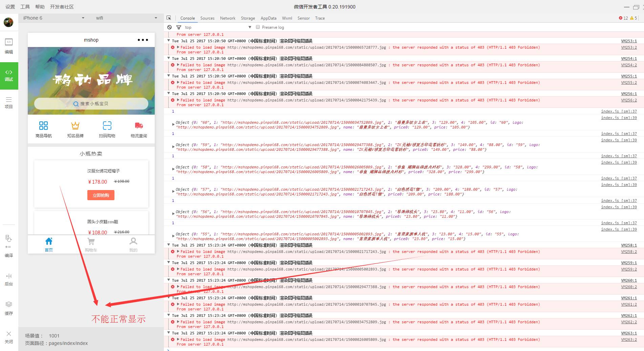Image resolution: width=644 pixels, height=351 pixels.
Task: Open the iPhone 6 device dropdown
Action: (x=54, y=18)
